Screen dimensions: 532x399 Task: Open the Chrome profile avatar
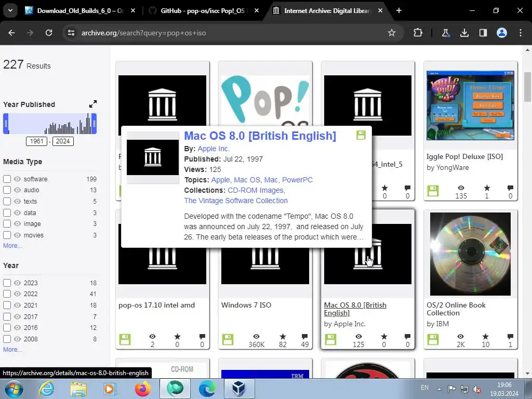[501, 33]
